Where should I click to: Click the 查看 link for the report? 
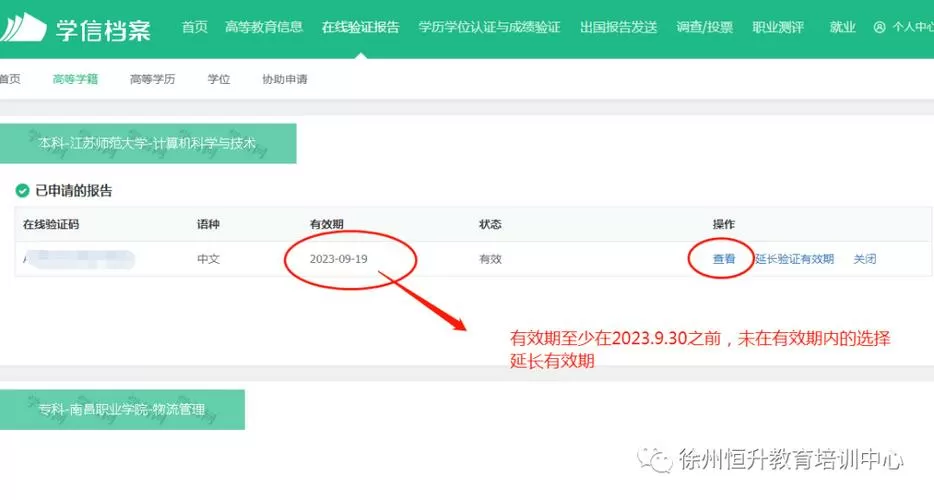(x=724, y=259)
